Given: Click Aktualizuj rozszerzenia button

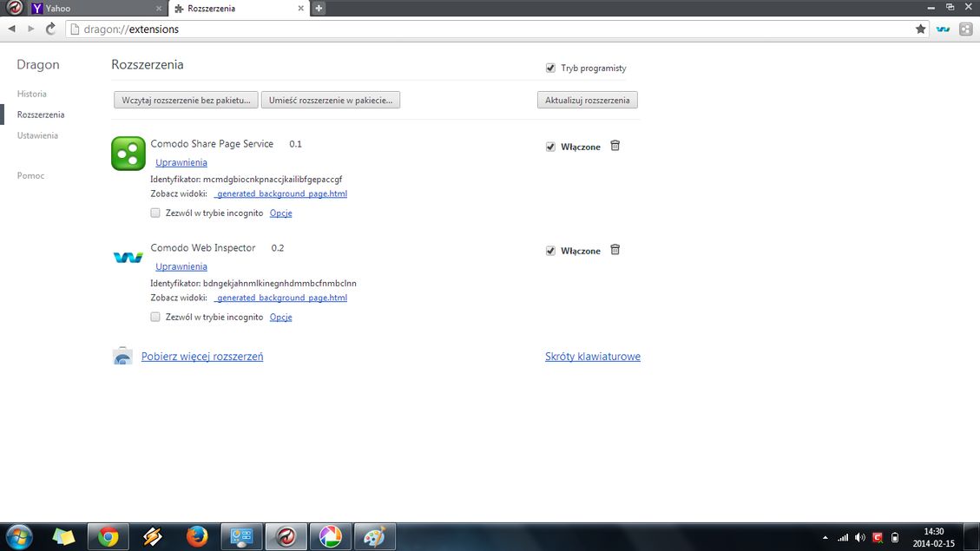Looking at the screenshot, I should pos(588,100).
